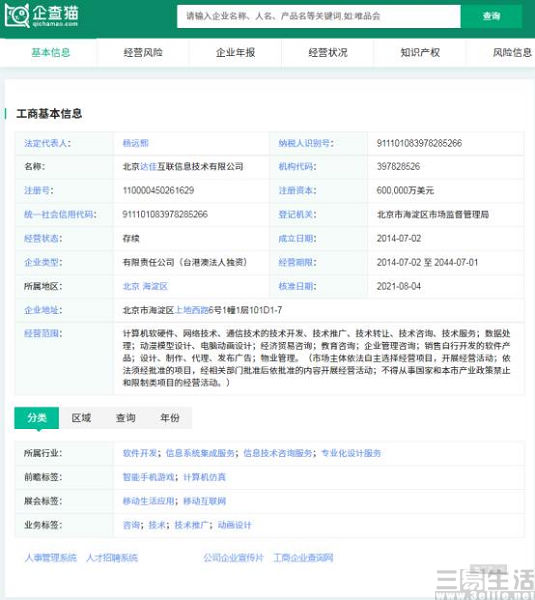Open the 基本信息 tab
Image resolution: width=535 pixels, height=600 pixels.
[x=51, y=52]
